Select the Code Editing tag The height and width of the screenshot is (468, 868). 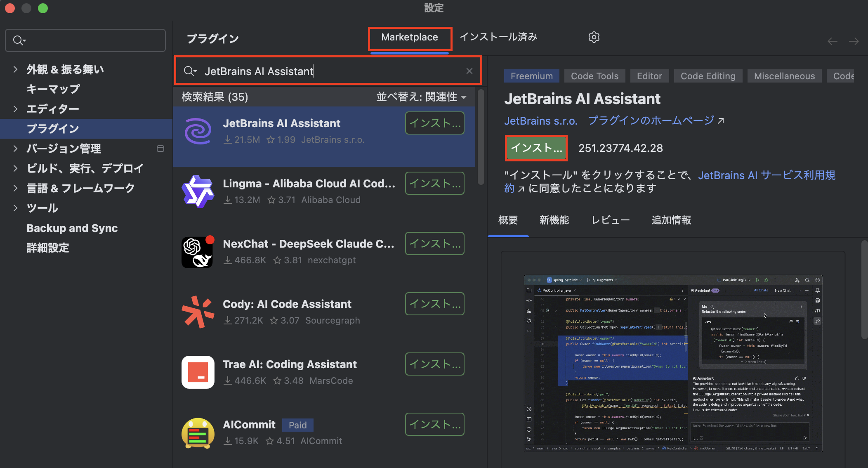coord(708,76)
